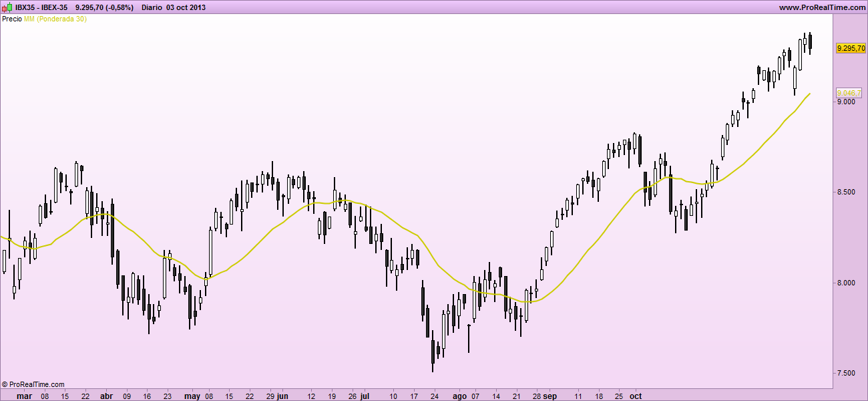The width and height of the screenshot is (868, 401).
Task: Open the www.ProRealTime.com link
Action: tap(821, 7)
